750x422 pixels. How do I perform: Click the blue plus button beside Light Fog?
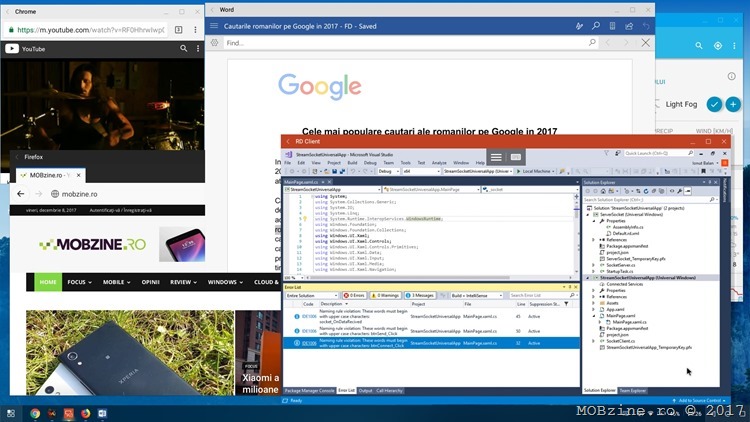[x=733, y=104]
